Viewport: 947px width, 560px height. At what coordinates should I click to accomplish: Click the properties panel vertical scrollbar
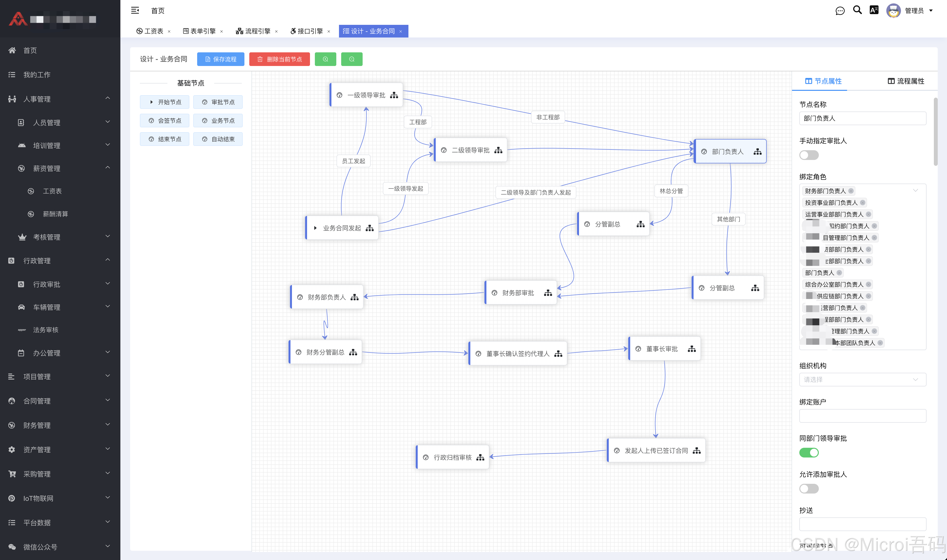(935, 132)
